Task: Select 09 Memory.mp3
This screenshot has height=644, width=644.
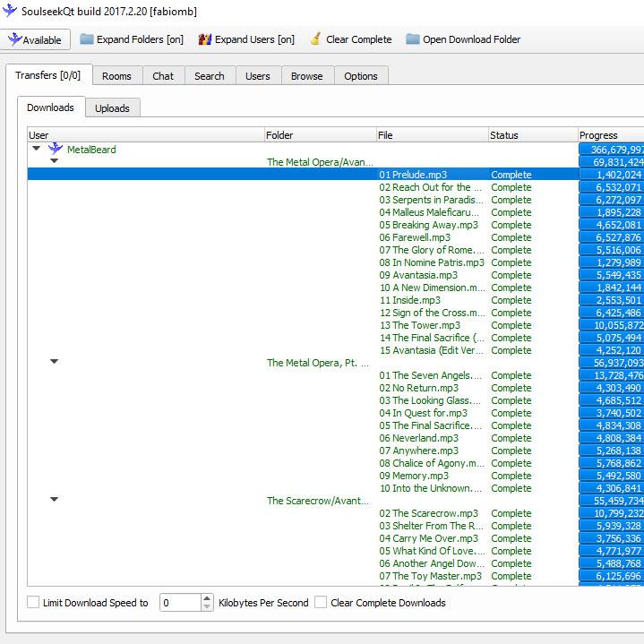Action: click(414, 476)
